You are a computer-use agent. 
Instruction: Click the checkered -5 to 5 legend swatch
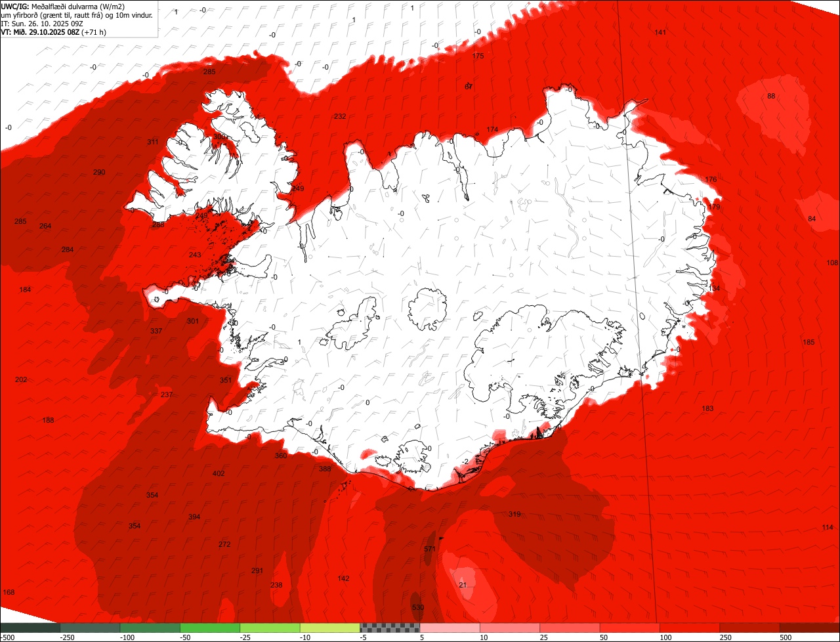pos(390,628)
